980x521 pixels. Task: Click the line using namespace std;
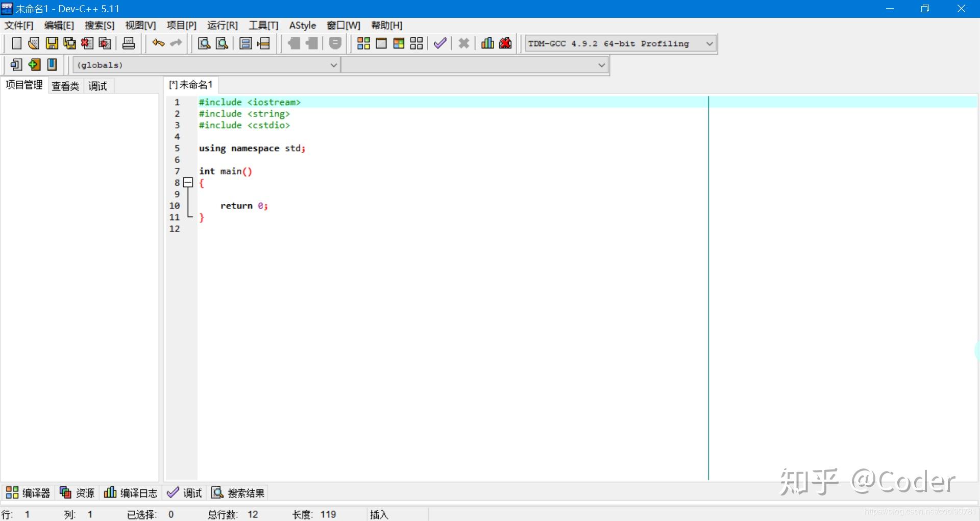[252, 148]
